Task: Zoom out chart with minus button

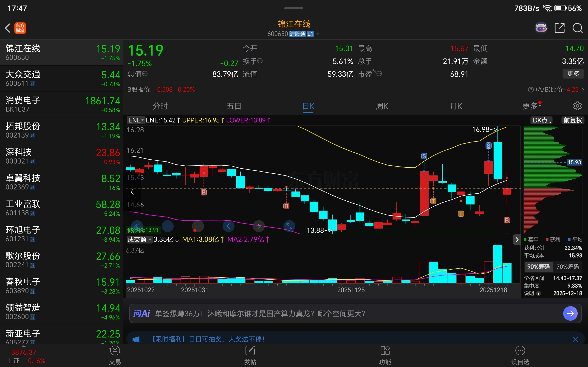Action: point(168,226)
